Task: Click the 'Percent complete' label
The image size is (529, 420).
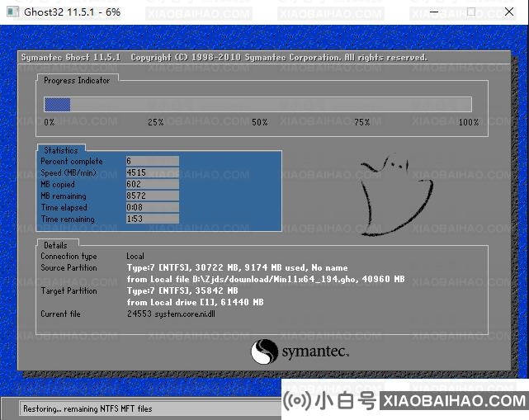Action: 72,161
